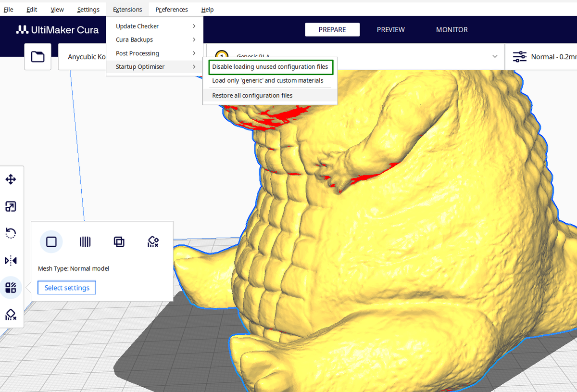Click the Post Processing submenu arrow
This screenshot has width=577, height=392.
point(194,53)
